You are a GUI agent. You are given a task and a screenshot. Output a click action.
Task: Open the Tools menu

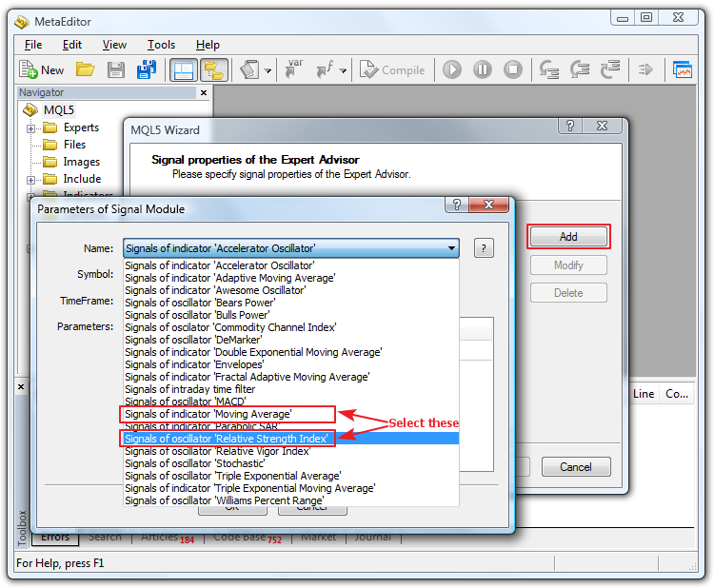point(161,45)
